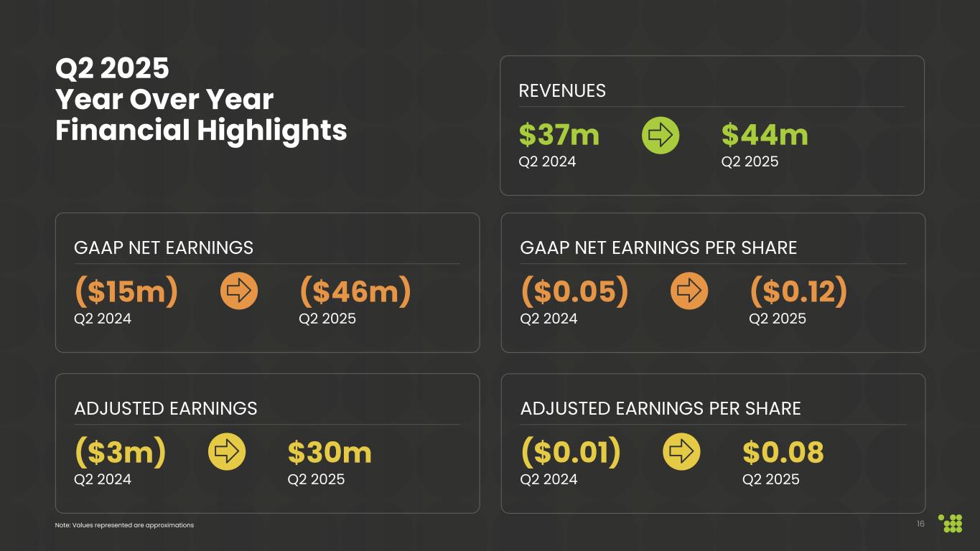This screenshot has width=980, height=551.
Task: Click the page number 16
Action: (x=920, y=524)
